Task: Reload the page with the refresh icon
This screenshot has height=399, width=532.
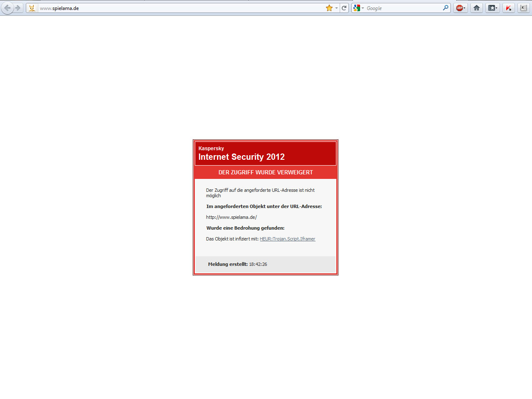Action: (x=344, y=8)
